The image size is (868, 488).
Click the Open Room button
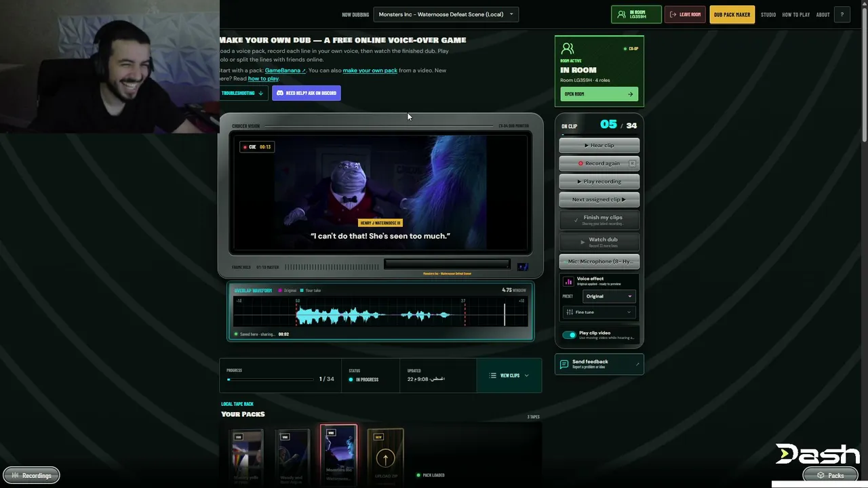599,94
